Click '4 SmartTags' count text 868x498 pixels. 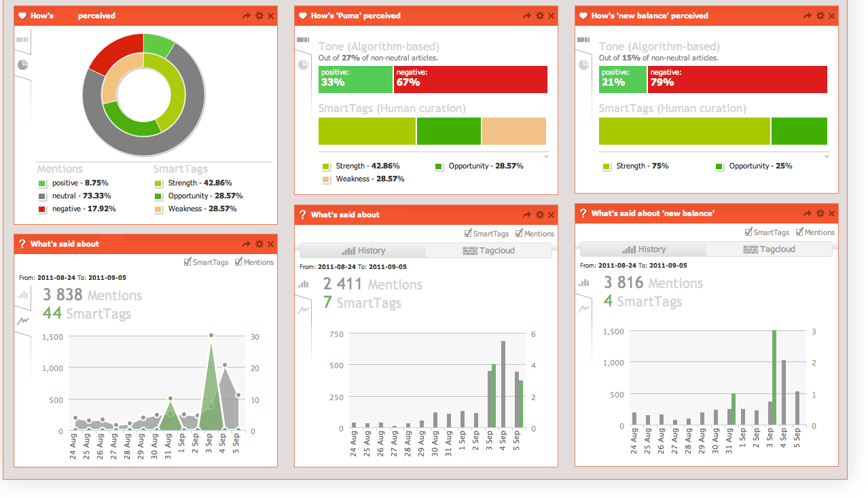point(643,301)
